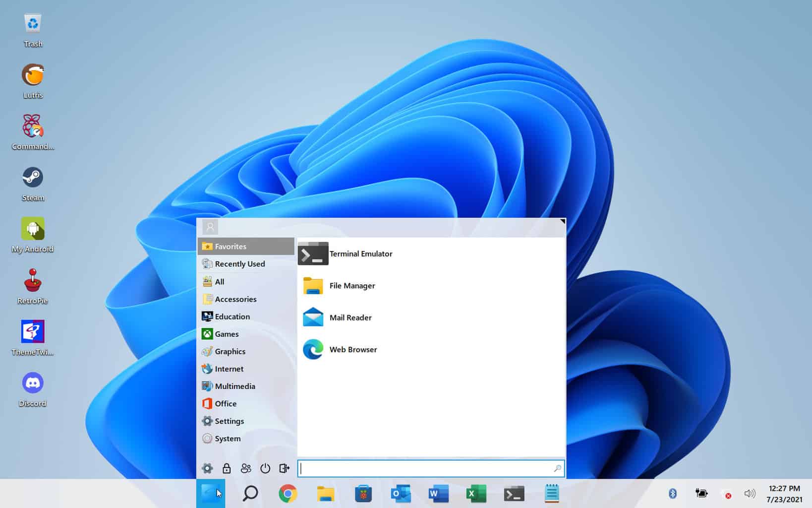Viewport: 812px width, 508px height.
Task: Select the Recently Used category
Action: click(246, 264)
